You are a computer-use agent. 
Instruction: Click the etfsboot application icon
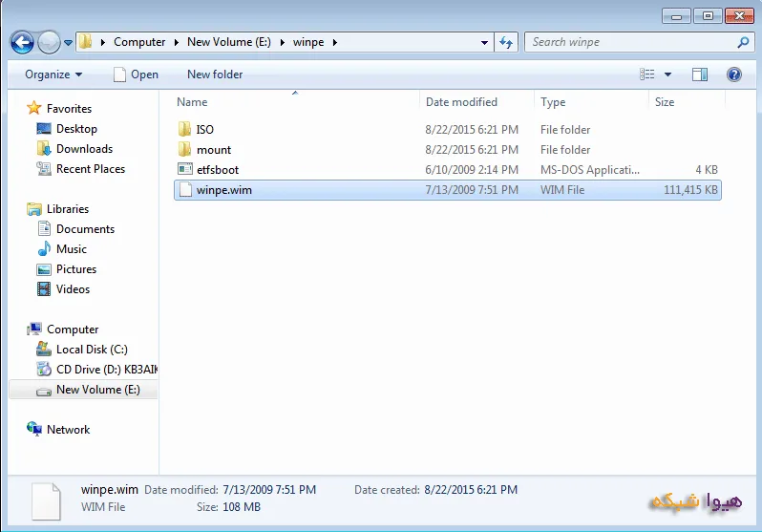coord(184,169)
